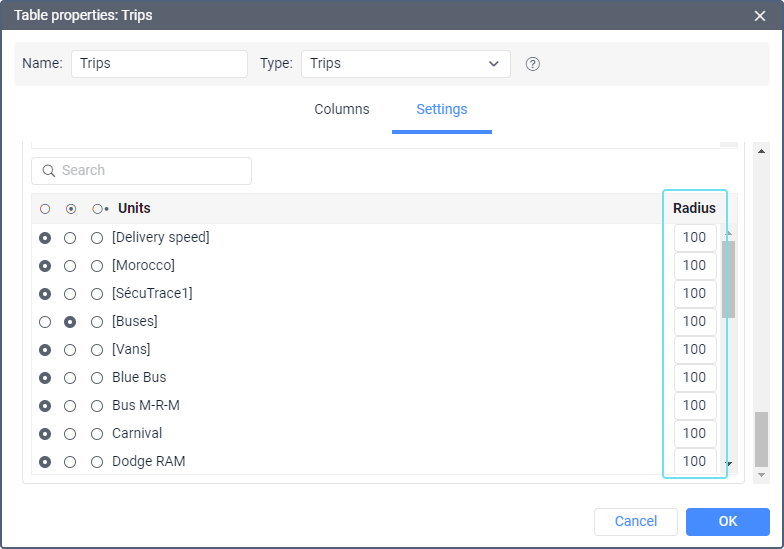Select third radio for Blue Bus

pyautogui.click(x=97, y=378)
